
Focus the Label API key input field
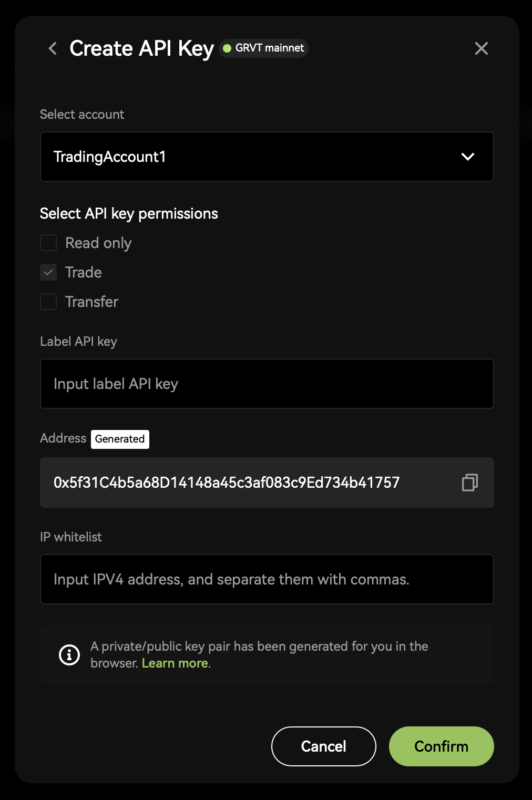tap(267, 384)
